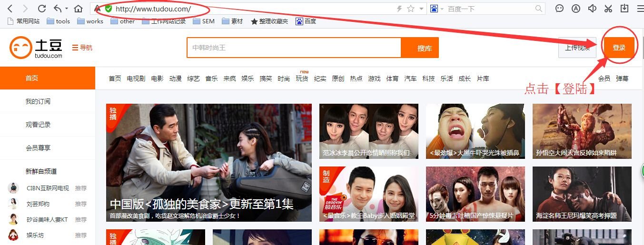Click the circled A toolbar icon
The width and height of the screenshot is (644, 245).
(576, 9)
